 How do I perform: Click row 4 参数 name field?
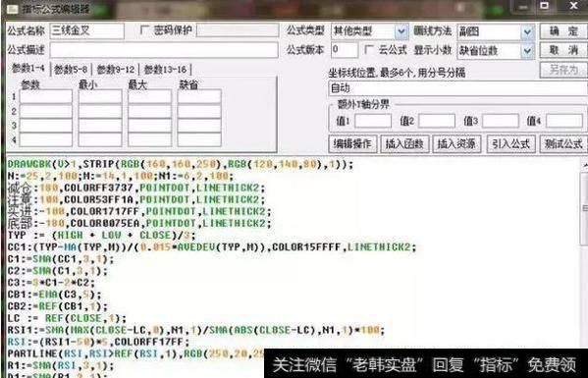click(x=46, y=139)
